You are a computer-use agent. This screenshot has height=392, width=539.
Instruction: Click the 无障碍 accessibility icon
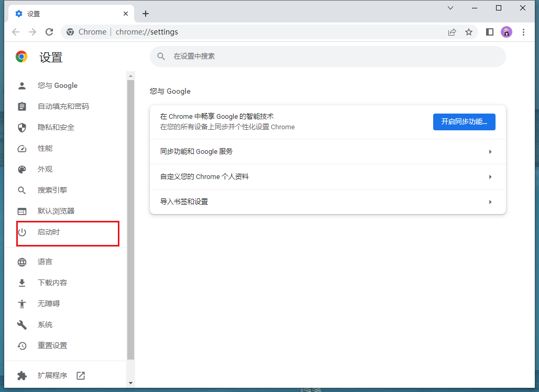[22, 304]
